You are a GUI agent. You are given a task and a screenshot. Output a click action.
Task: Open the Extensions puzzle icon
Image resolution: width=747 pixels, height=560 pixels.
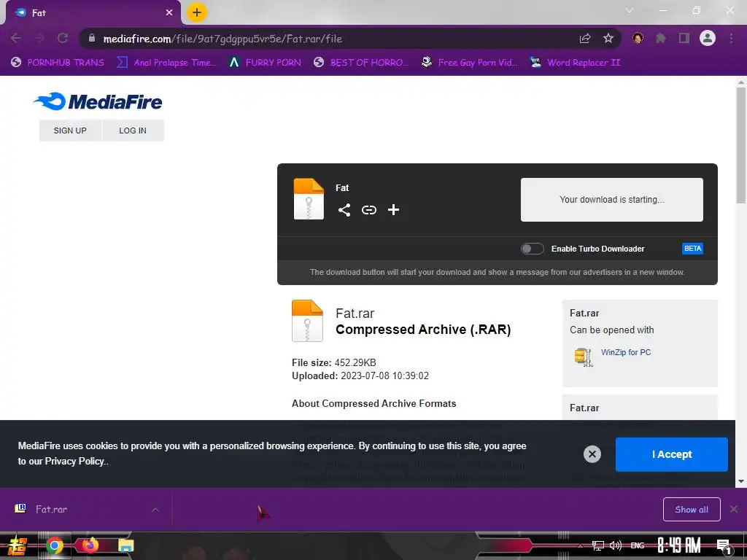[x=661, y=38]
